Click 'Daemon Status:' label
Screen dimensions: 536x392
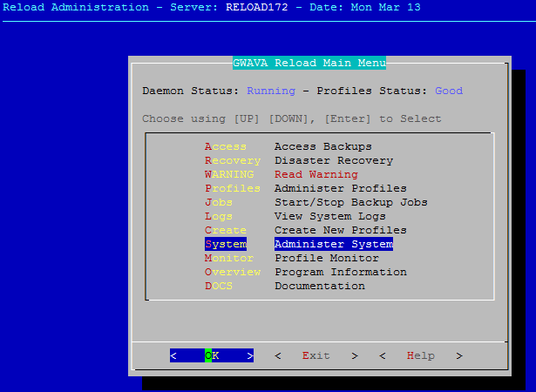190,91
